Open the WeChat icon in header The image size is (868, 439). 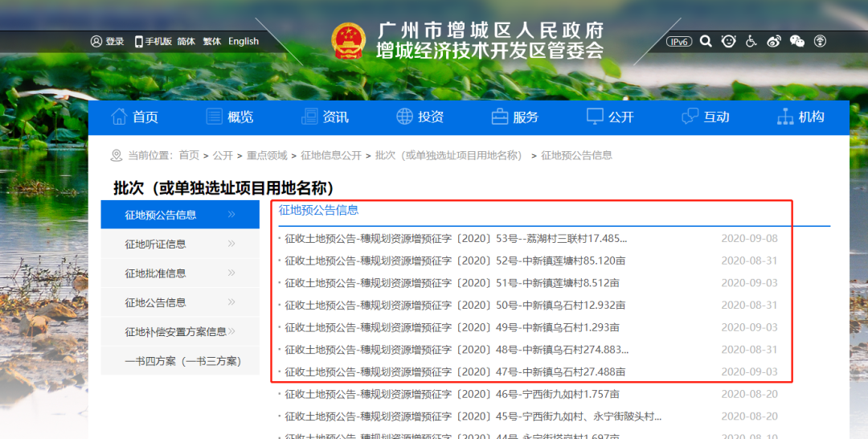click(797, 41)
